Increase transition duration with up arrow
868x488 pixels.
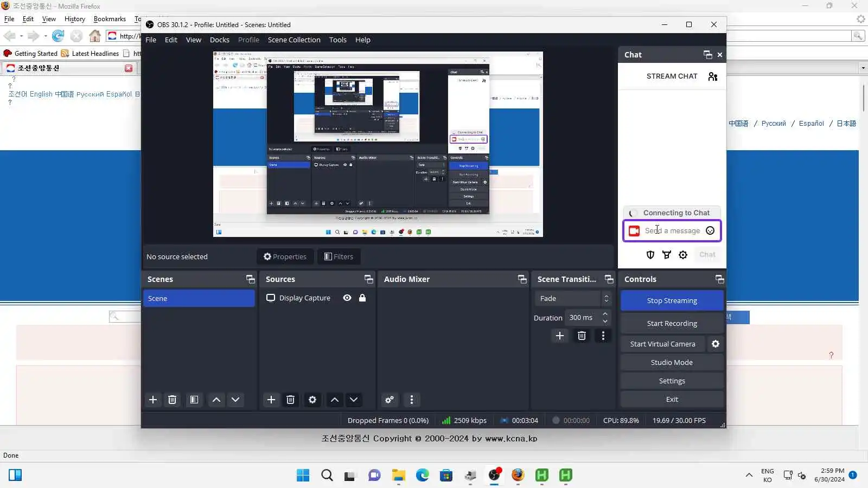(605, 314)
